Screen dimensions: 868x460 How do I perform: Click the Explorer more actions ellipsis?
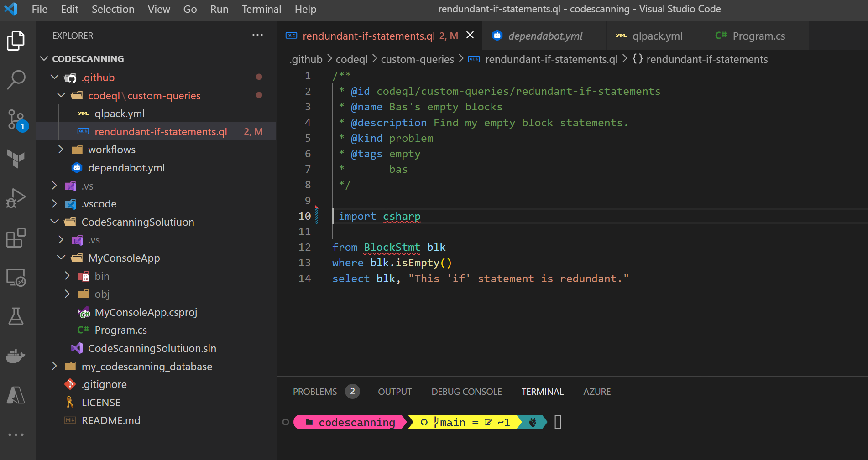click(257, 35)
